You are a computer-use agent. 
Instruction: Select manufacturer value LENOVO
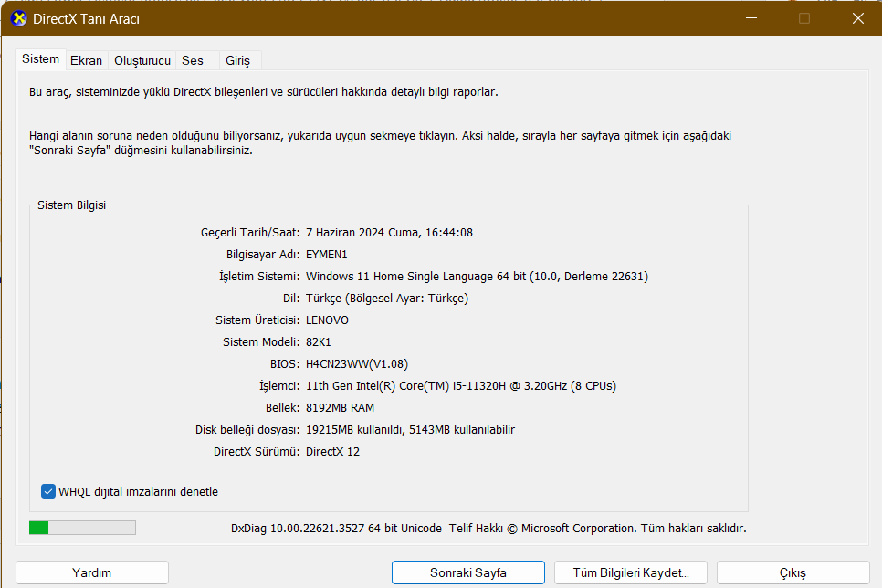pyautogui.click(x=328, y=320)
